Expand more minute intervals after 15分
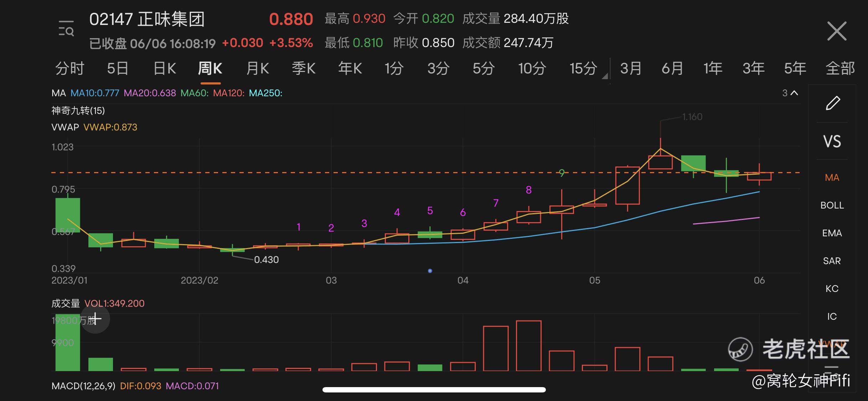 point(605,76)
